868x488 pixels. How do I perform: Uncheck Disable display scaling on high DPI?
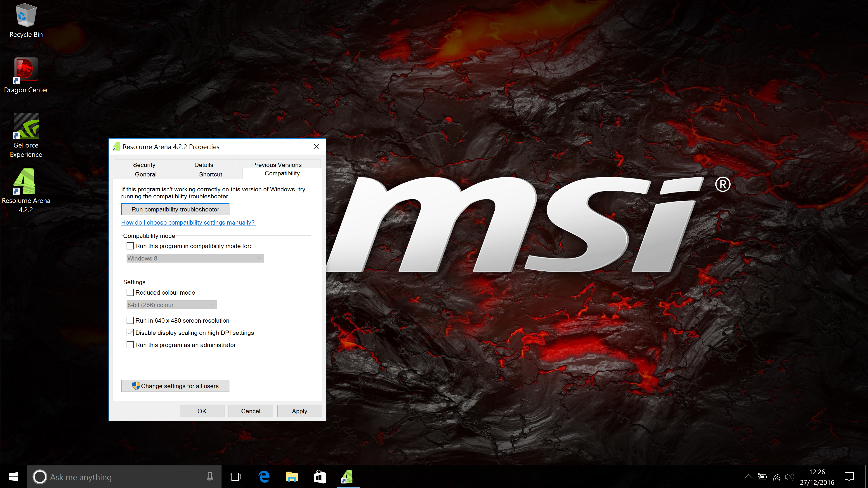click(x=130, y=333)
